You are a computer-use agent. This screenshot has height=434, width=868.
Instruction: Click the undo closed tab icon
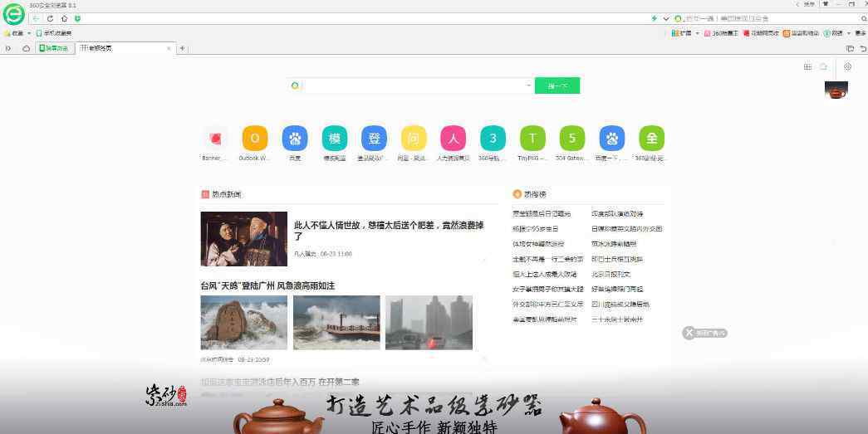click(x=863, y=49)
